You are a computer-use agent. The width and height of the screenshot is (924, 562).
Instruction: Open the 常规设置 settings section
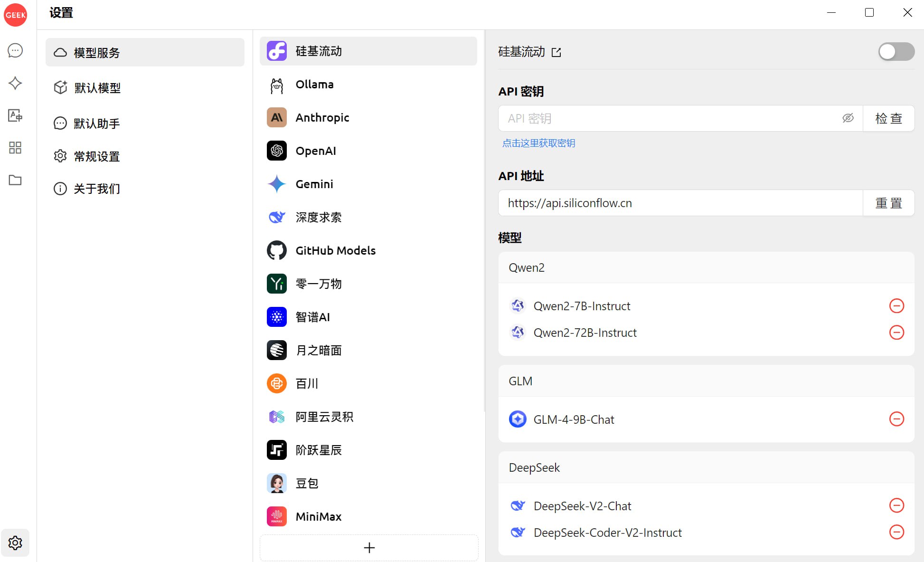pos(145,156)
